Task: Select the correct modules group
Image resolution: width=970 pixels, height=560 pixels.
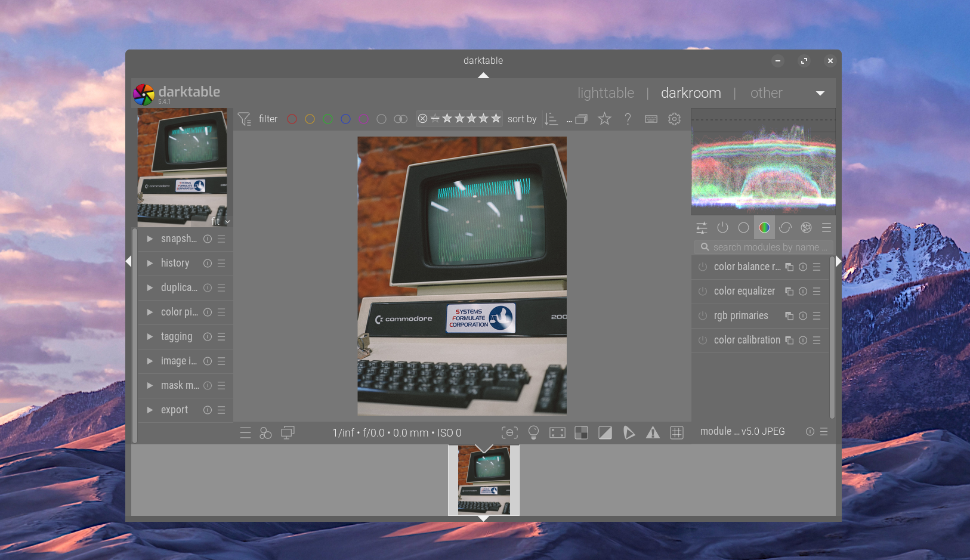Action: pos(785,228)
